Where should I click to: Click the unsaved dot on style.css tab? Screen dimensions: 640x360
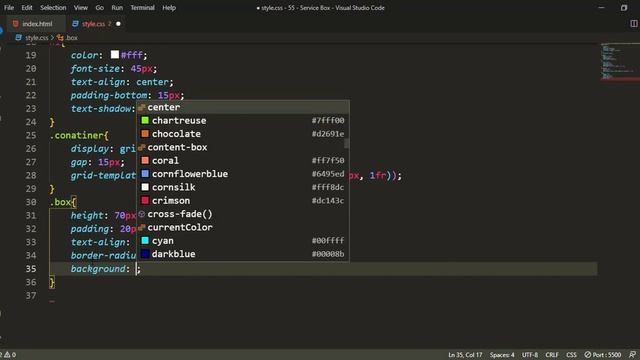point(118,24)
